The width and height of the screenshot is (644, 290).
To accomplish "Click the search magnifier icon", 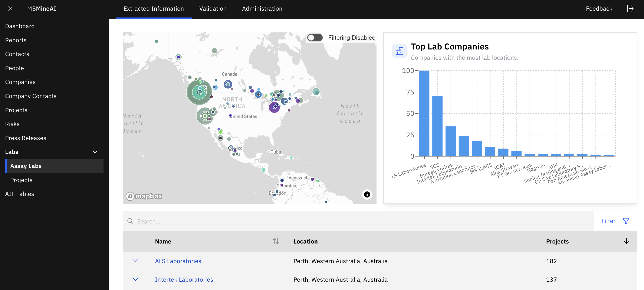I will pos(130,221).
